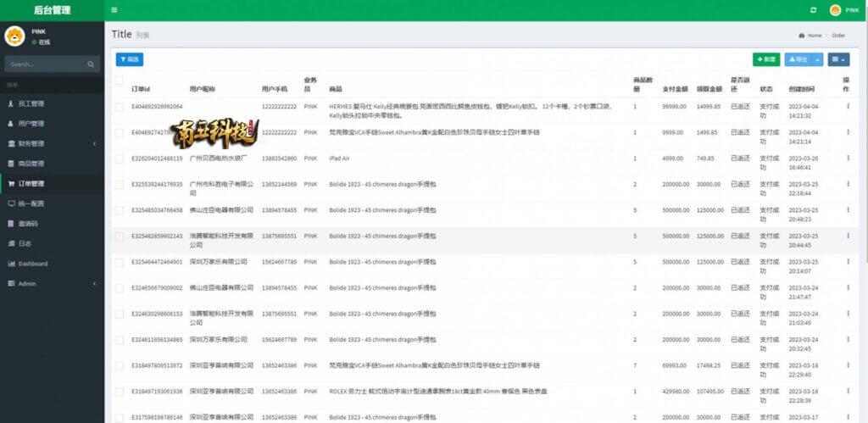Click the green 新增 add button
Image resolution: width=868 pixels, height=423 pixels.
[766, 59]
